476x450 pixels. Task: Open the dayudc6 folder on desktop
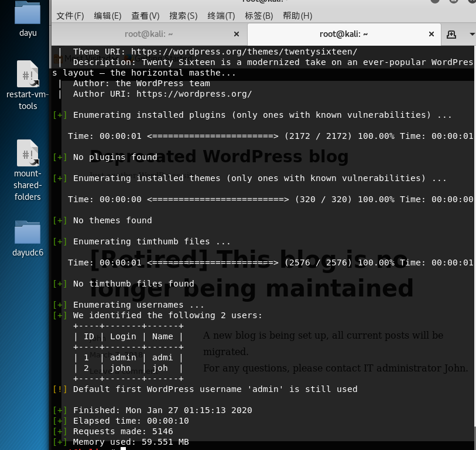(28, 232)
